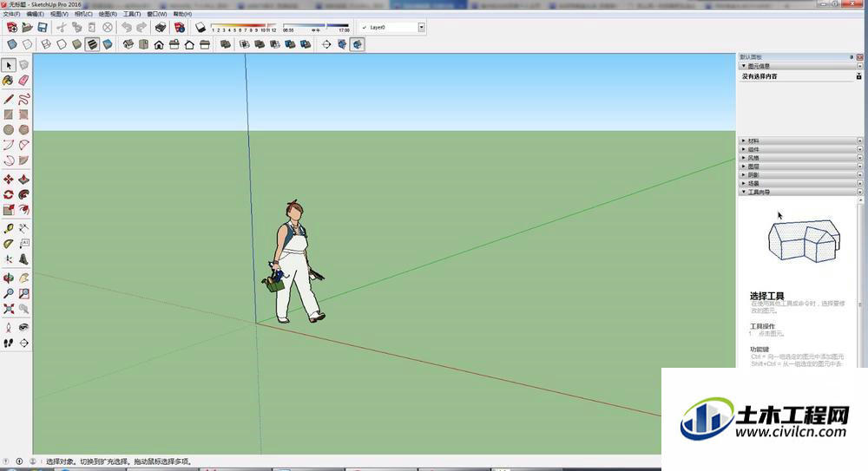Toggle X-ray face style icon

tap(12, 44)
